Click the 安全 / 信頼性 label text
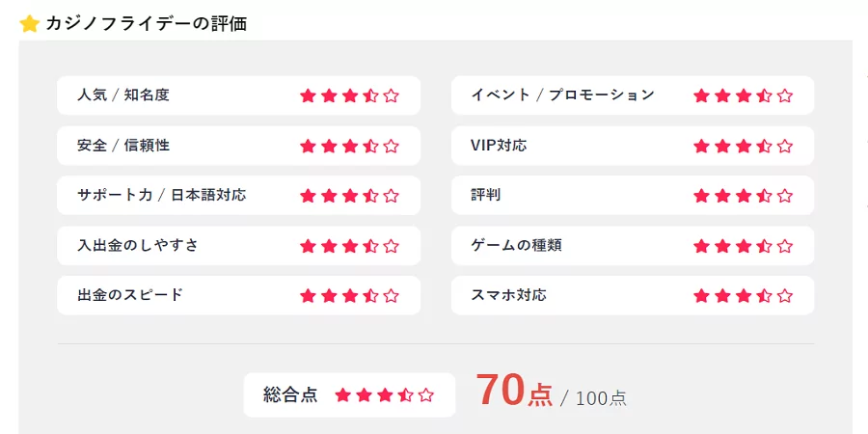 point(123,146)
